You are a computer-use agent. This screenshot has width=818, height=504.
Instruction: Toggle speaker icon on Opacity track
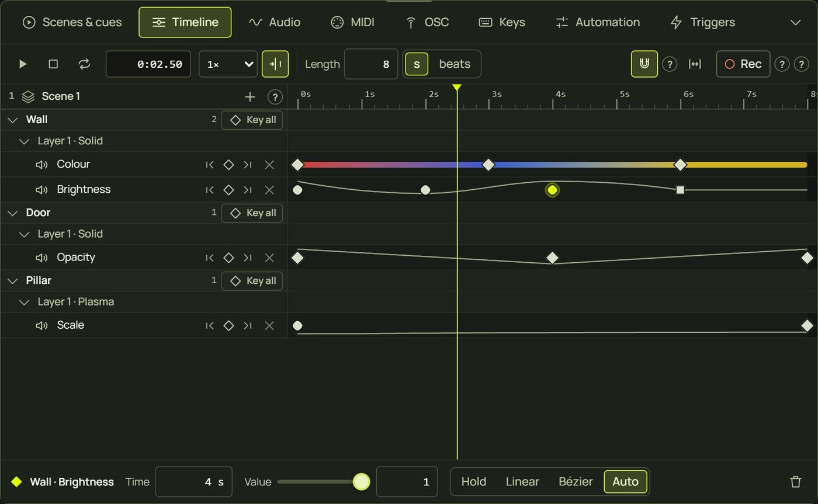pos(41,258)
